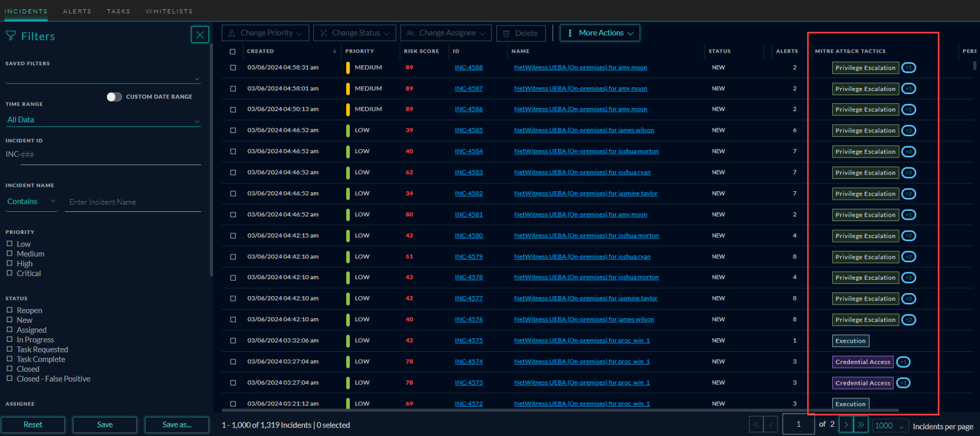Open the Change Status dropdown
The height and width of the screenshot is (436, 980).
tap(355, 33)
